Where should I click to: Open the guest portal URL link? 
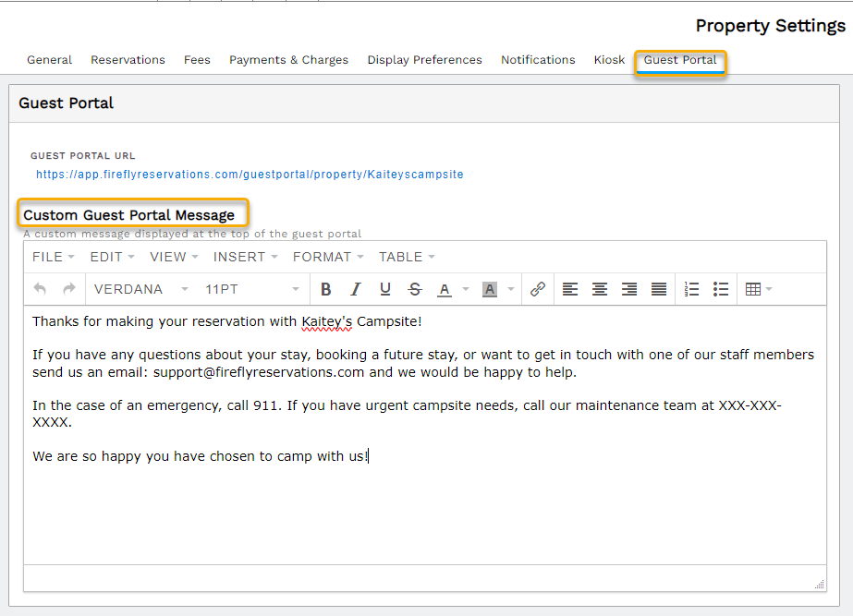pyautogui.click(x=249, y=174)
